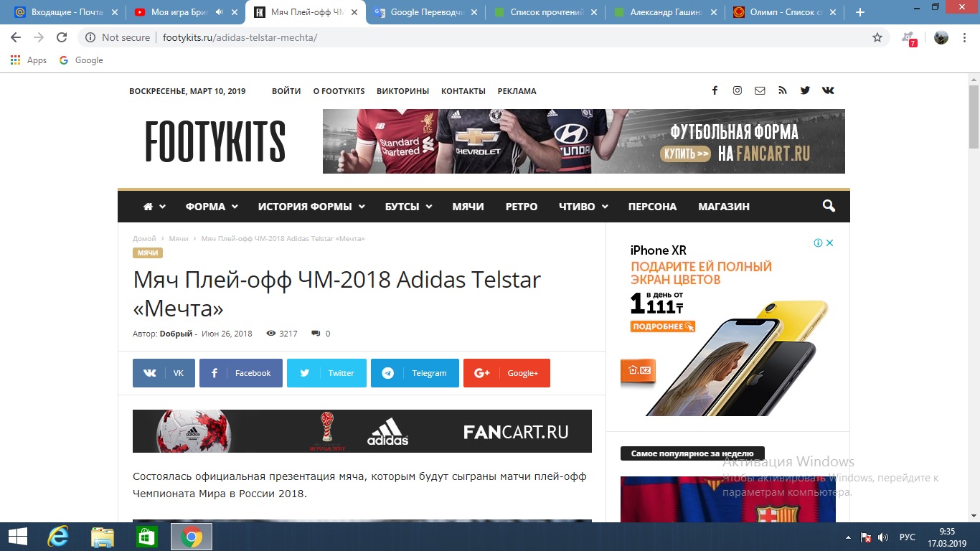
Task: Click the ВОЙТИ login link
Action: click(x=286, y=91)
